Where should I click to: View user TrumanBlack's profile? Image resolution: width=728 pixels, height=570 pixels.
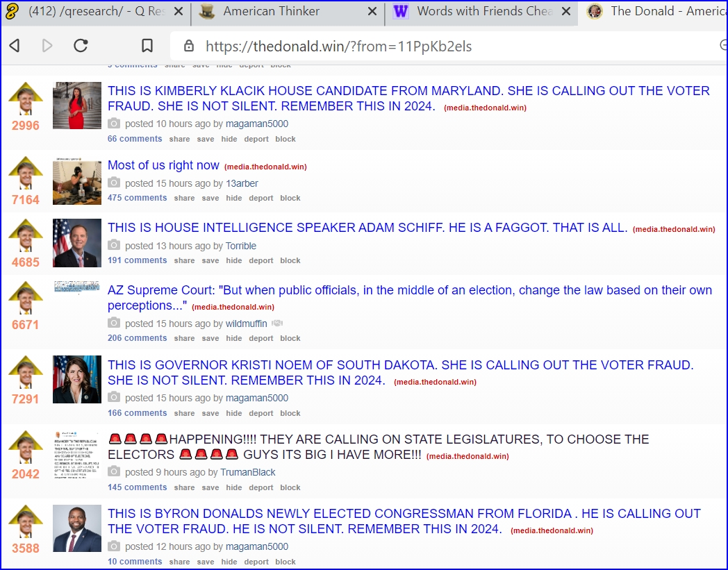click(247, 472)
